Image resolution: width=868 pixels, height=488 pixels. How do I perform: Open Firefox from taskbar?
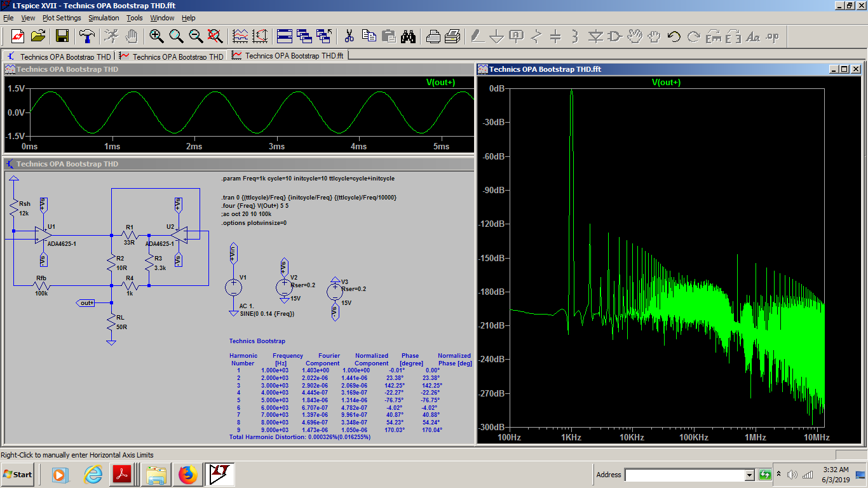pyautogui.click(x=187, y=475)
